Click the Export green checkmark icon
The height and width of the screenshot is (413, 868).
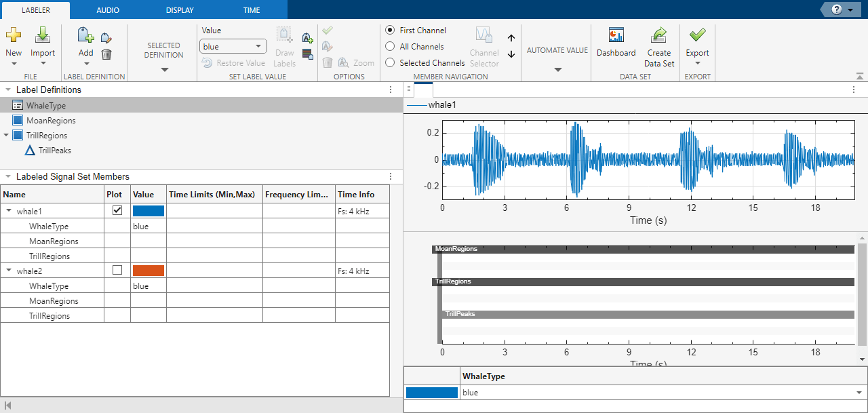coord(697,35)
